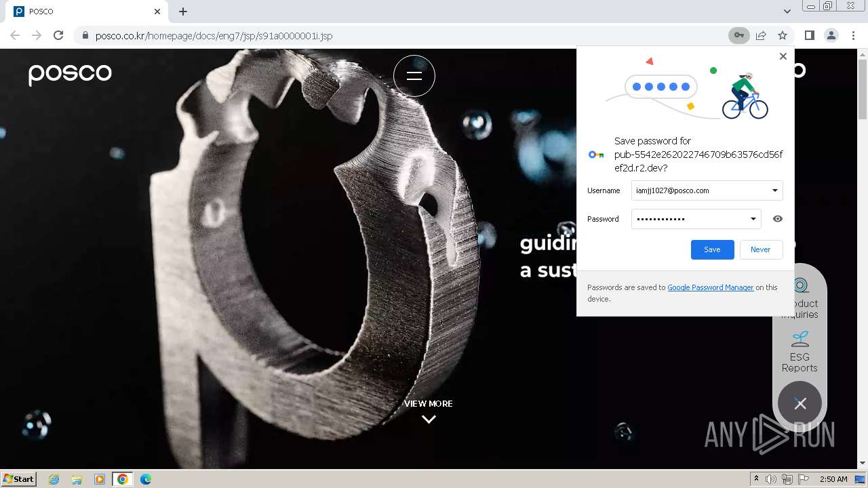
Task: View site information lock icon
Action: [x=85, y=35]
